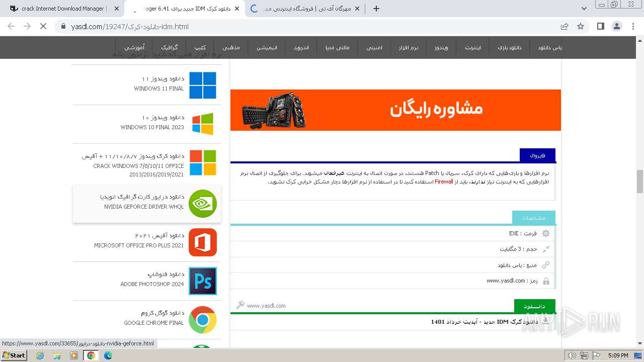Open the دانلود بازی nav menu item
The image size is (644, 362).
coord(510,47)
